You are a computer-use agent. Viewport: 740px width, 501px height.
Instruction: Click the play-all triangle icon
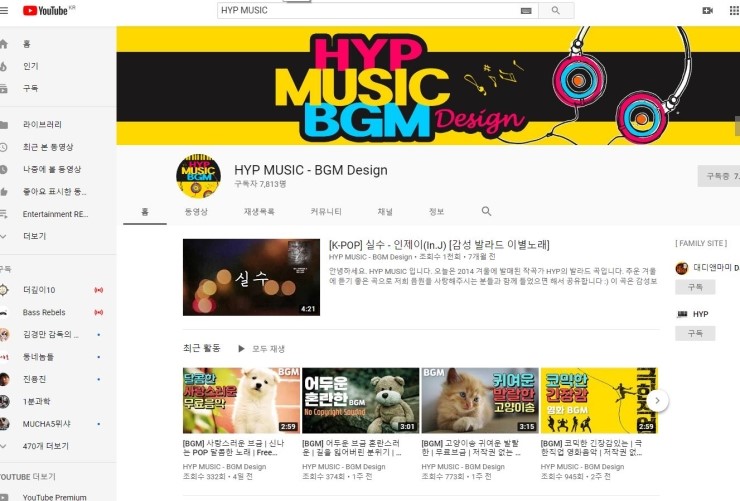coord(241,349)
